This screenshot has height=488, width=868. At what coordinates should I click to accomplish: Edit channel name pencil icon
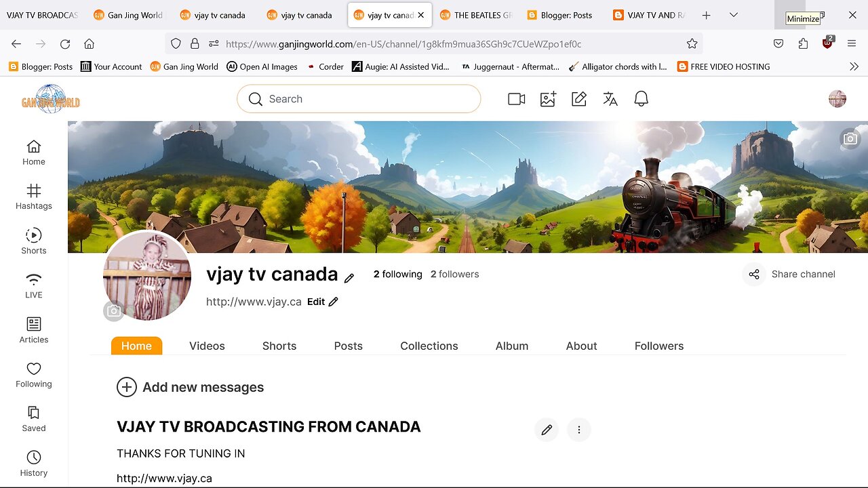coord(349,278)
